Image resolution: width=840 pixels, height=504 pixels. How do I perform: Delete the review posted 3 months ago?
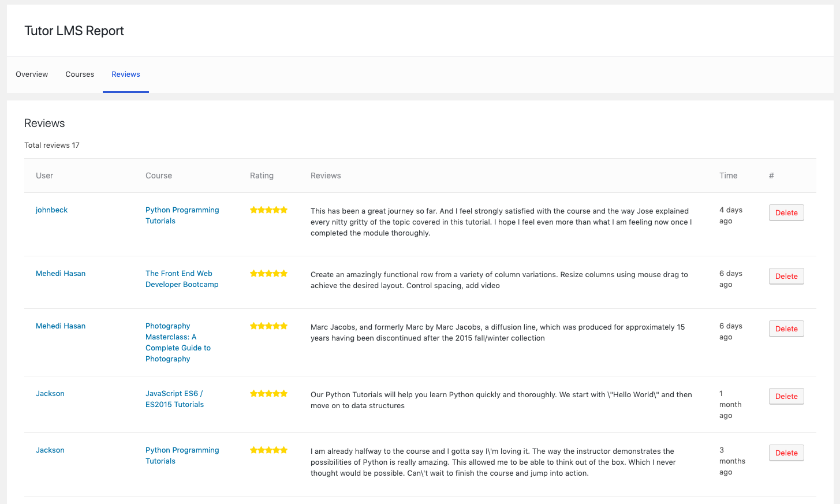click(786, 453)
